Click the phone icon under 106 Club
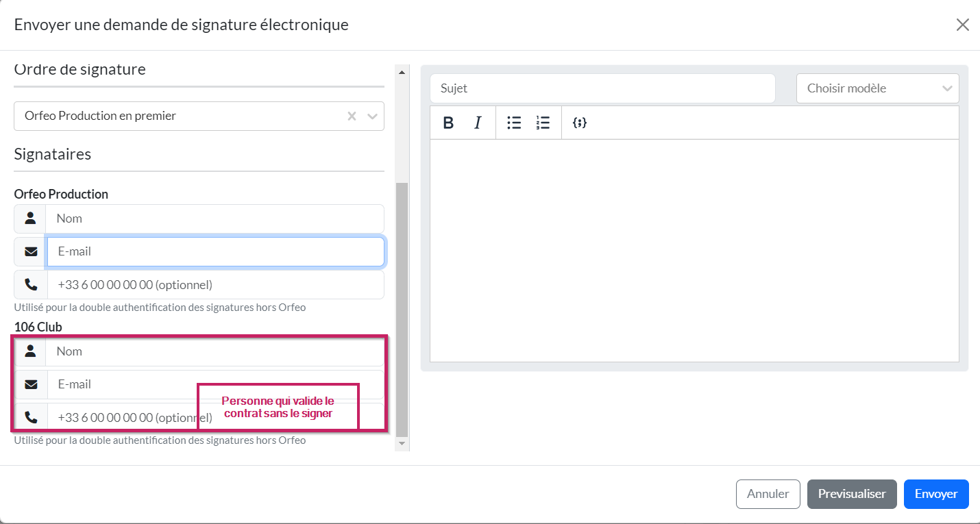The image size is (980, 524). pos(31,417)
